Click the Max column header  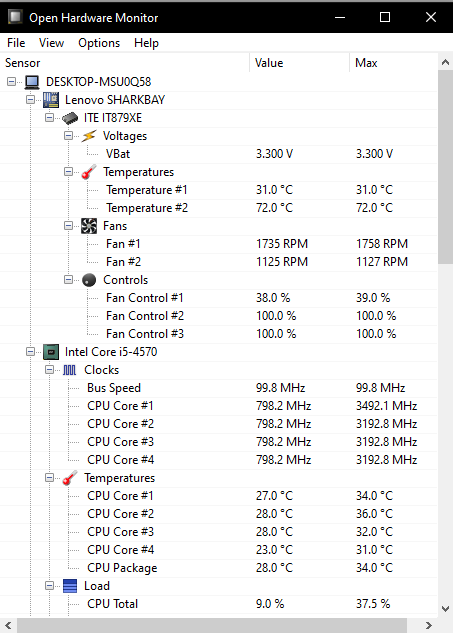tap(393, 63)
